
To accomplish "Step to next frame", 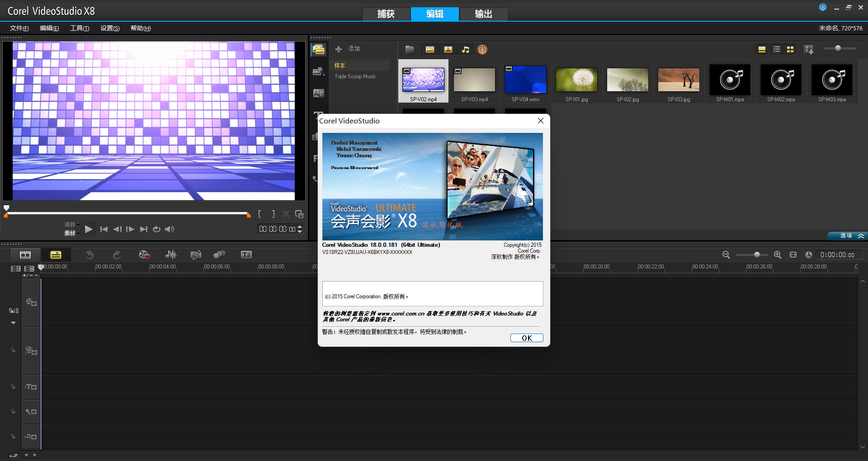I will pyautogui.click(x=130, y=229).
